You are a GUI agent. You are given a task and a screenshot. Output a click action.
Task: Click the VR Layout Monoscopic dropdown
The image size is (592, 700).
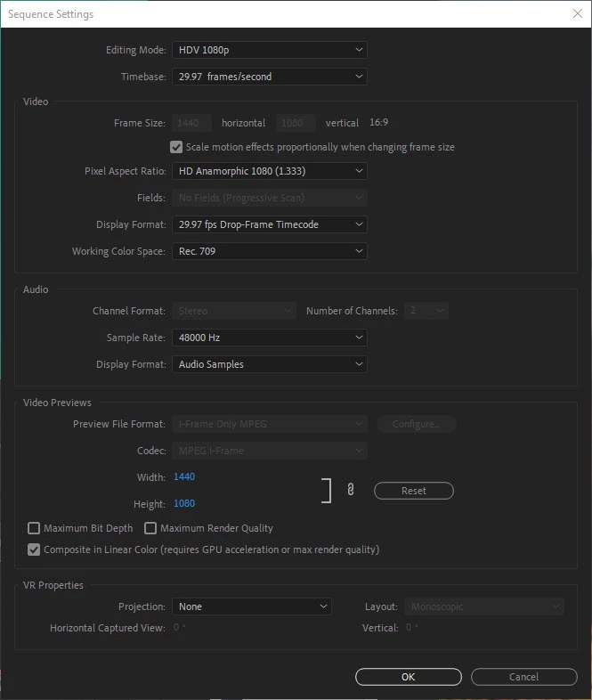(x=484, y=606)
